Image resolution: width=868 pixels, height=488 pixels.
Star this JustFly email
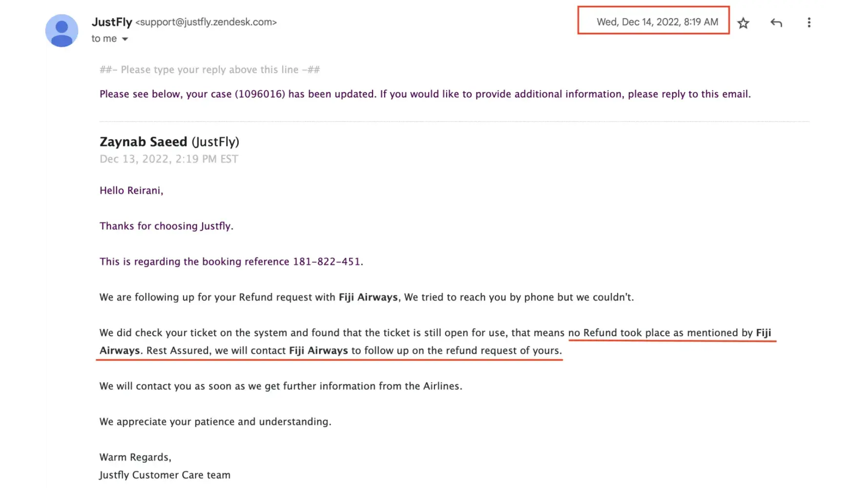[x=743, y=23]
